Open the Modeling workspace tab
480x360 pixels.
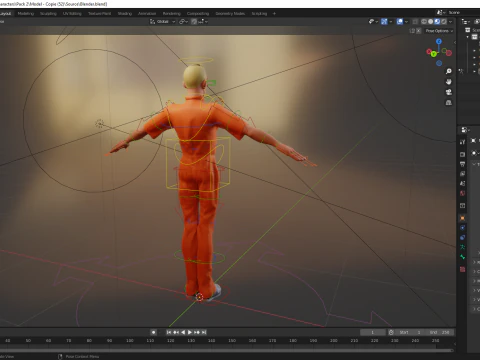[26, 14]
